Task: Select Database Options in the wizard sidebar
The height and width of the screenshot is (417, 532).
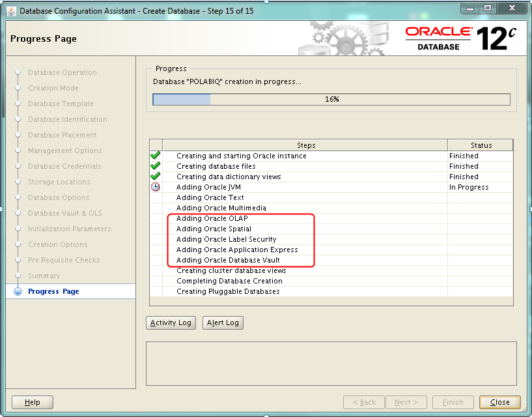Action: coord(59,197)
